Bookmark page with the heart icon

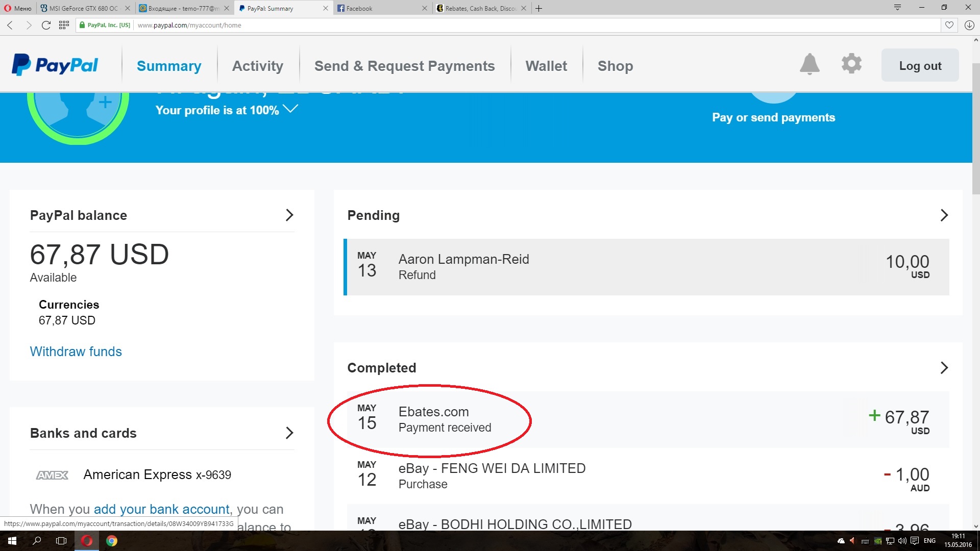[949, 25]
